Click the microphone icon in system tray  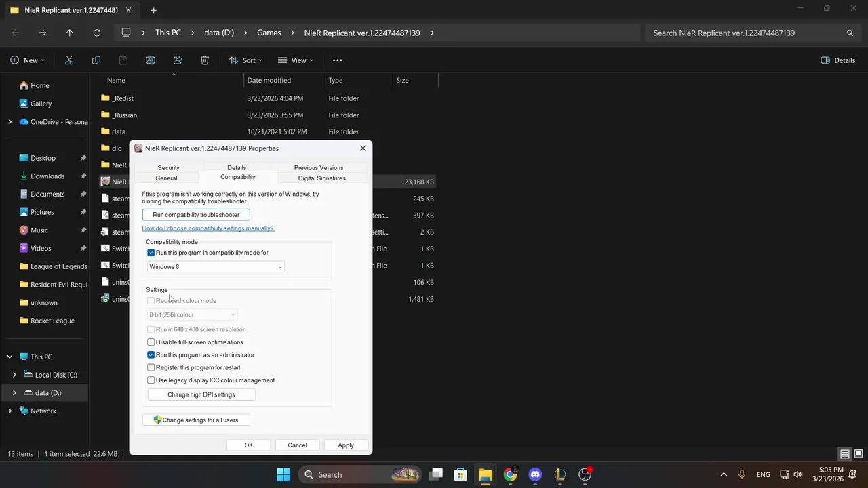pos(742,474)
